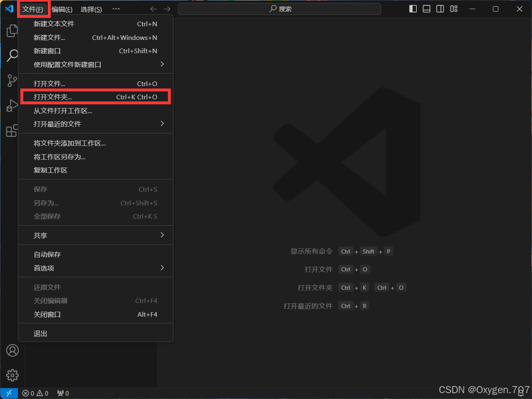Image resolution: width=532 pixels, height=399 pixels.
Task: Click the 打开最近的文件 welcome label
Action: click(308, 306)
